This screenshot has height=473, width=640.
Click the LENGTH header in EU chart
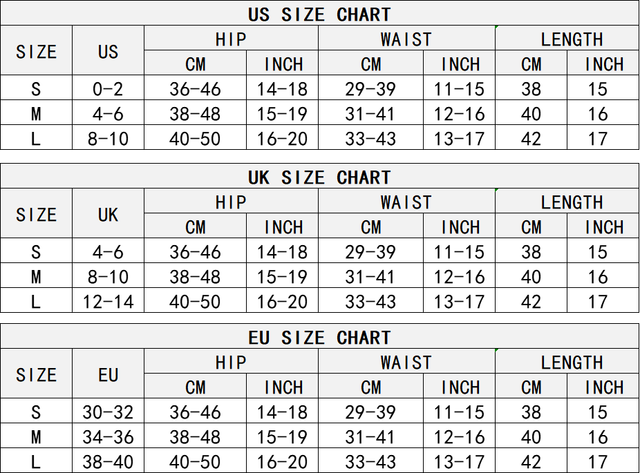click(x=571, y=363)
